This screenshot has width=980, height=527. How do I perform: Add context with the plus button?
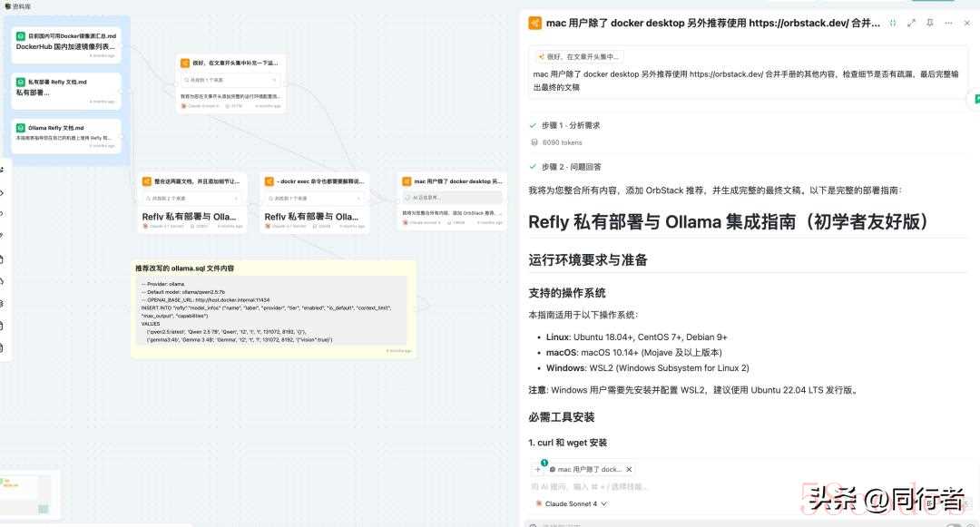coord(538,469)
